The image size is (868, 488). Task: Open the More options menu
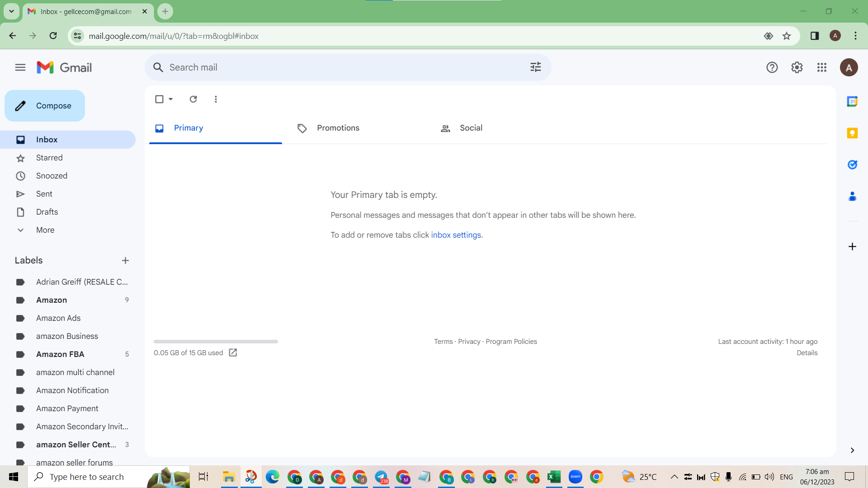coord(216,99)
